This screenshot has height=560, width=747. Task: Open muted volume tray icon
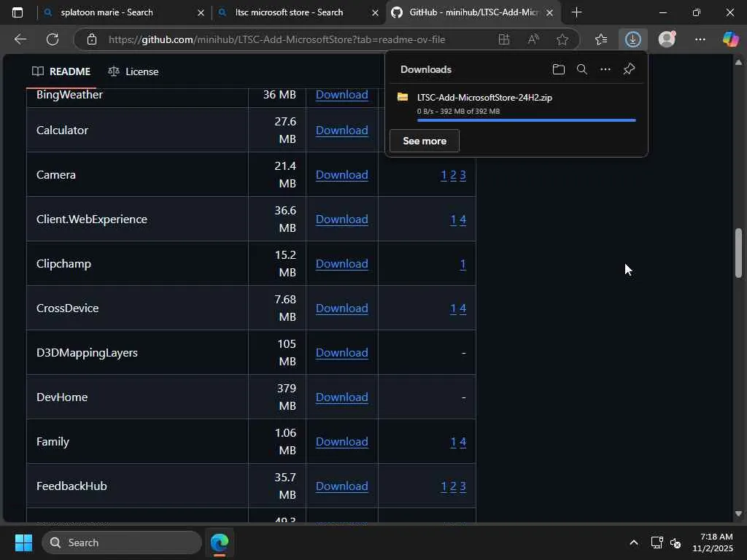tap(676, 542)
